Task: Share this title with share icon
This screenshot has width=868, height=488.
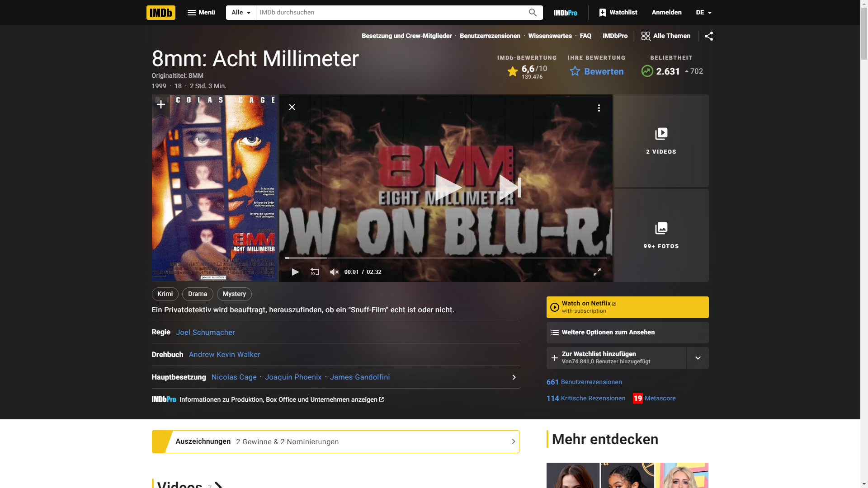Action: (708, 36)
